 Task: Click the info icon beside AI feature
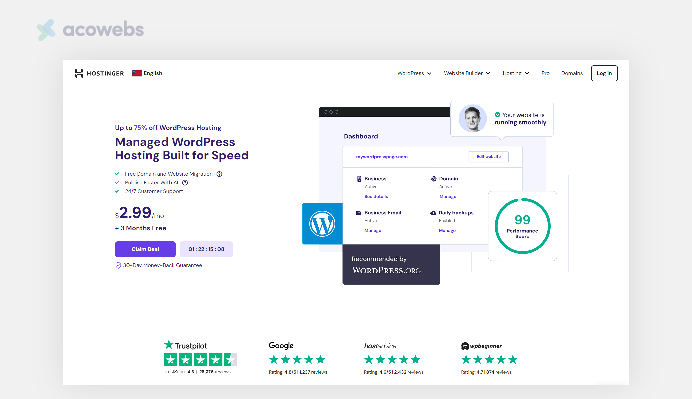pyautogui.click(x=185, y=182)
